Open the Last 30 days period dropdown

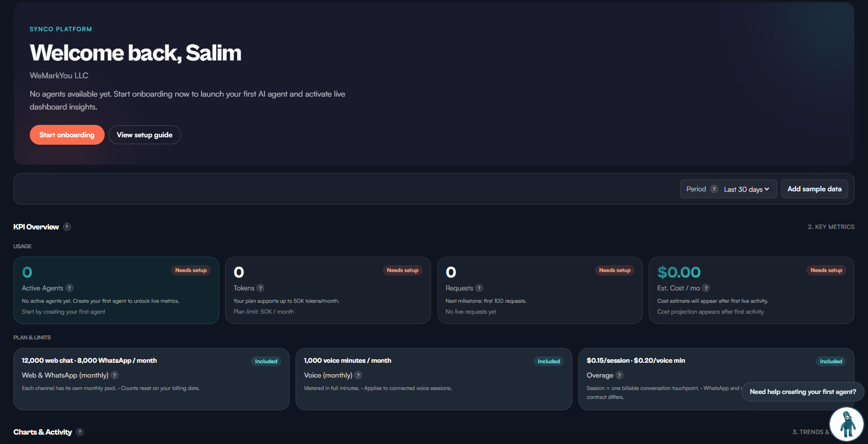click(x=746, y=189)
